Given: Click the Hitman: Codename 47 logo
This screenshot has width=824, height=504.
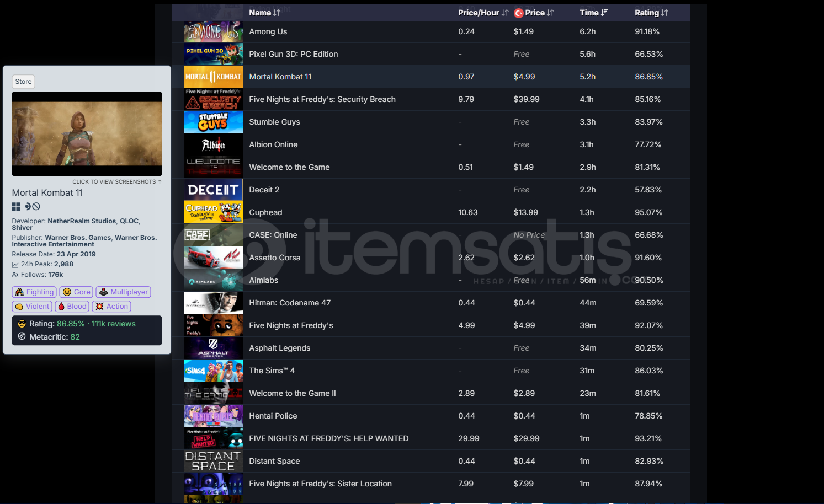Looking at the screenshot, I should 213,303.
